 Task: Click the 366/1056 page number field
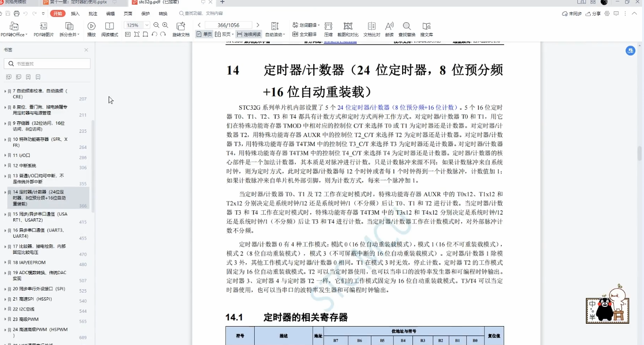(228, 25)
